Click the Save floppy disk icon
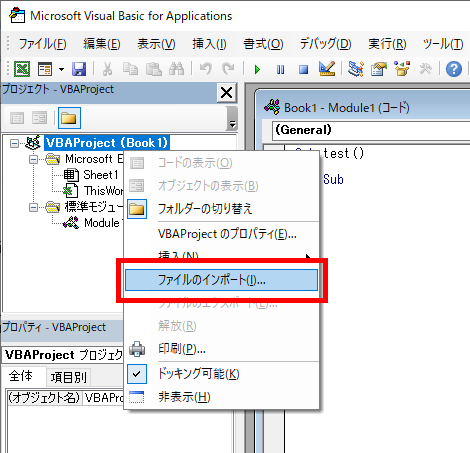This screenshot has height=453, width=470. point(79,69)
